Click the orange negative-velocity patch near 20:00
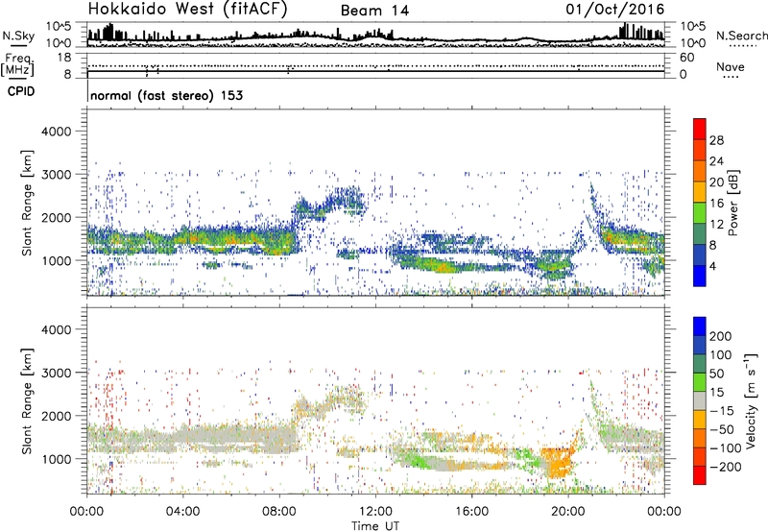 point(558,462)
